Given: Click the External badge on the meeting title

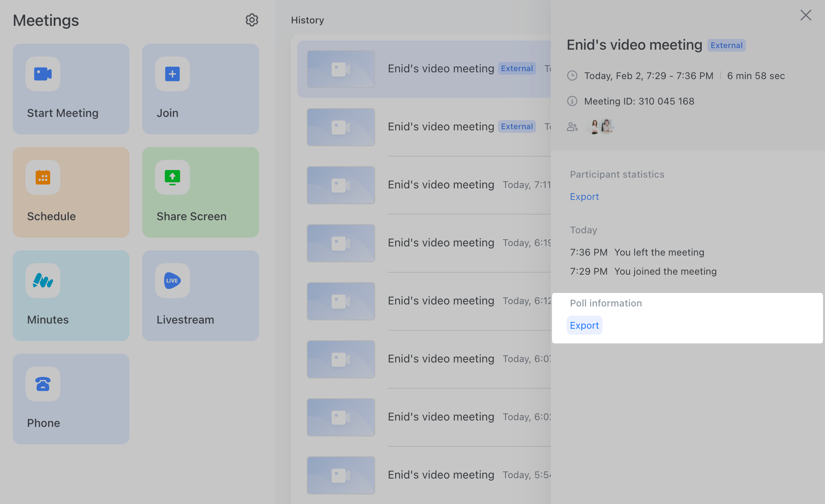Looking at the screenshot, I should tap(726, 45).
